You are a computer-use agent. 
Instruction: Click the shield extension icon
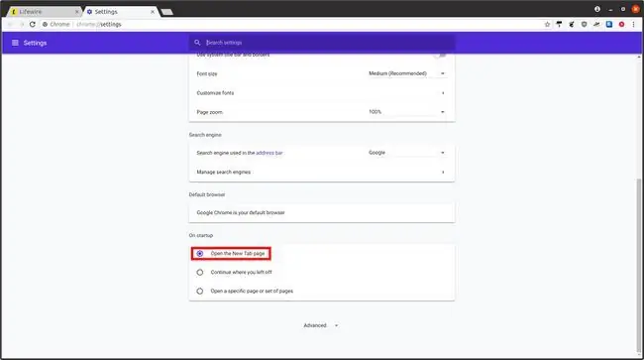pos(584,24)
